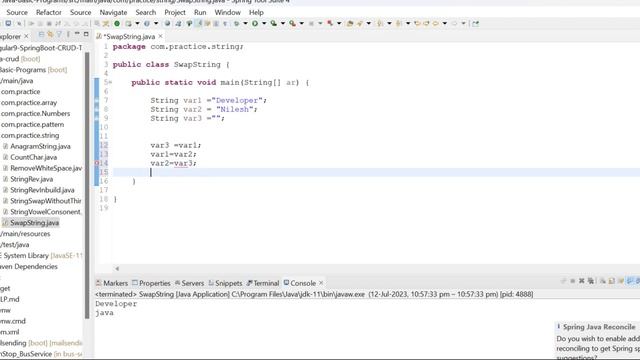The image size is (640, 360).
Task: Toggle Link with Editor in Package Explorer
Action: pyautogui.click(x=50, y=34)
